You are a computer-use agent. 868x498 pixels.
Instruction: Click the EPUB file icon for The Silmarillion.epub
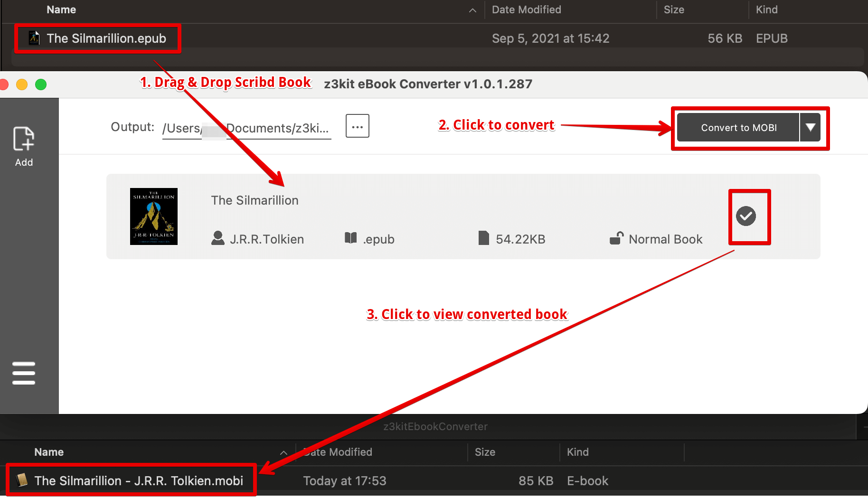pyautogui.click(x=34, y=38)
